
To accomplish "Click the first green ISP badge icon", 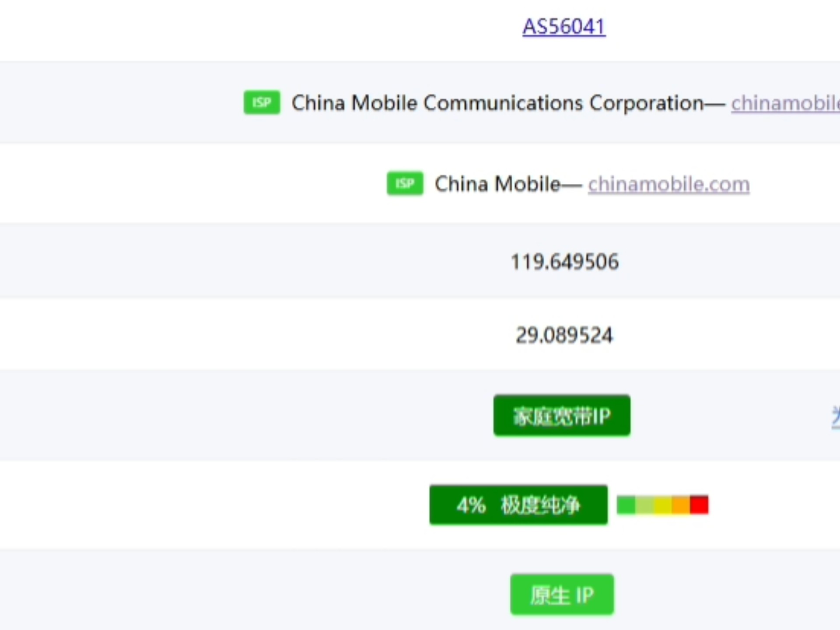I will tap(261, 102).
